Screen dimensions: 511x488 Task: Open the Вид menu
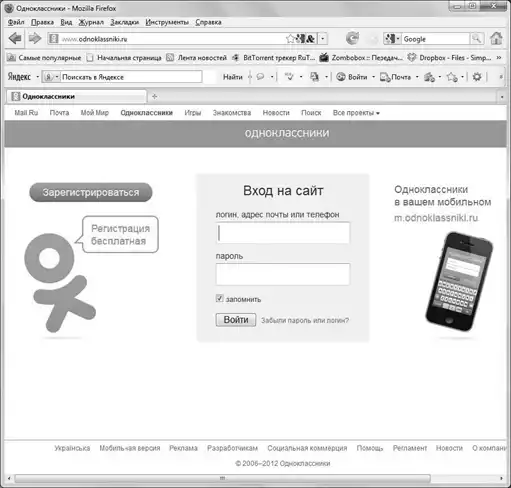click(x=66, y=22)
